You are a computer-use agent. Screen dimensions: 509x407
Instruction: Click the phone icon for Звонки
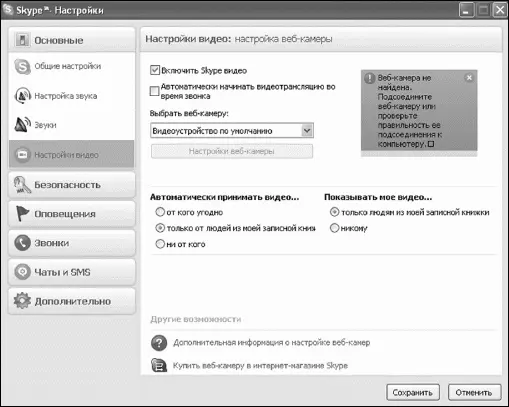tap(22, 243)
